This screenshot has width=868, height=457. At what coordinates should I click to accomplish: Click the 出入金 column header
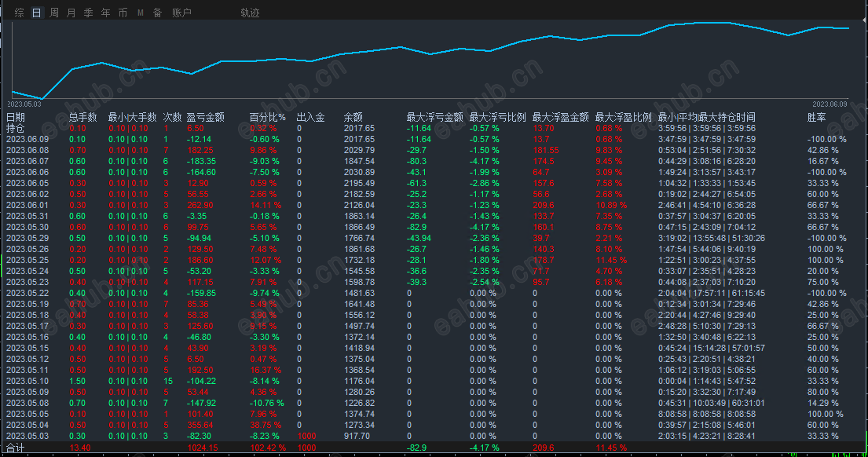click(310, 117)
